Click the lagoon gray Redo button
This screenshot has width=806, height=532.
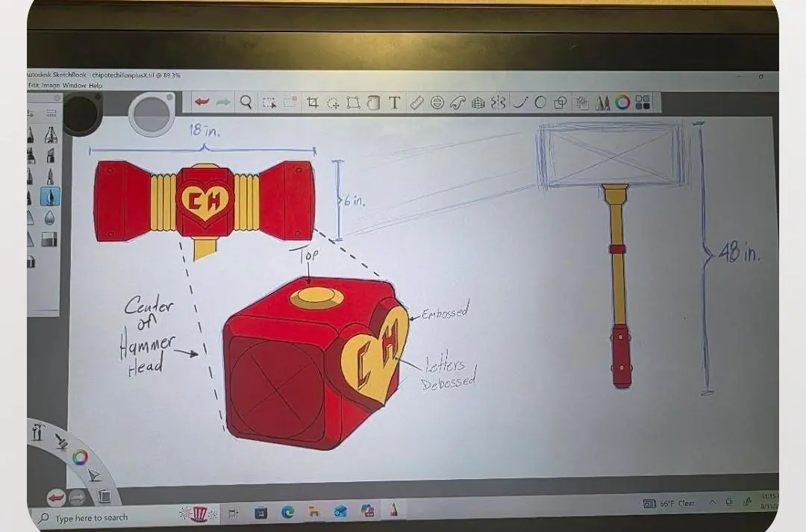pos(77,497)
